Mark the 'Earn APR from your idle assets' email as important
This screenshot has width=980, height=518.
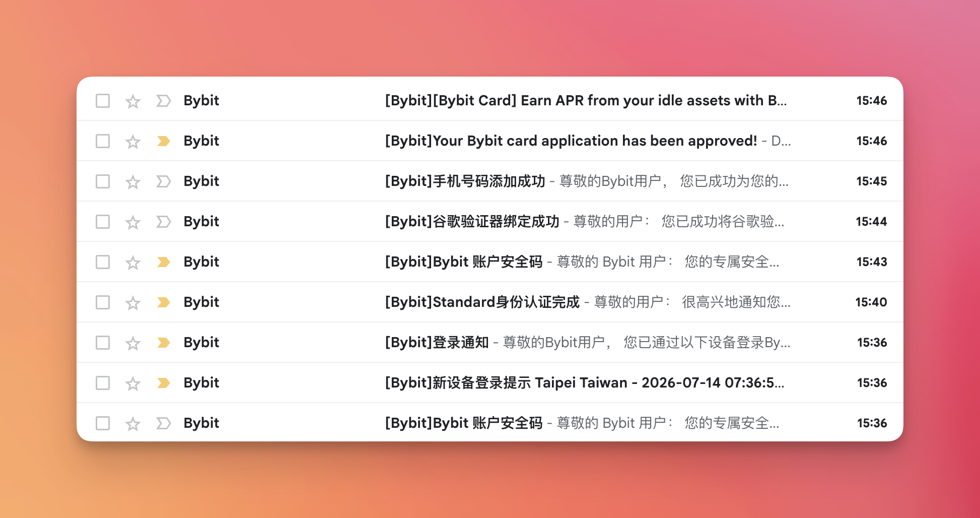point(163,101)
